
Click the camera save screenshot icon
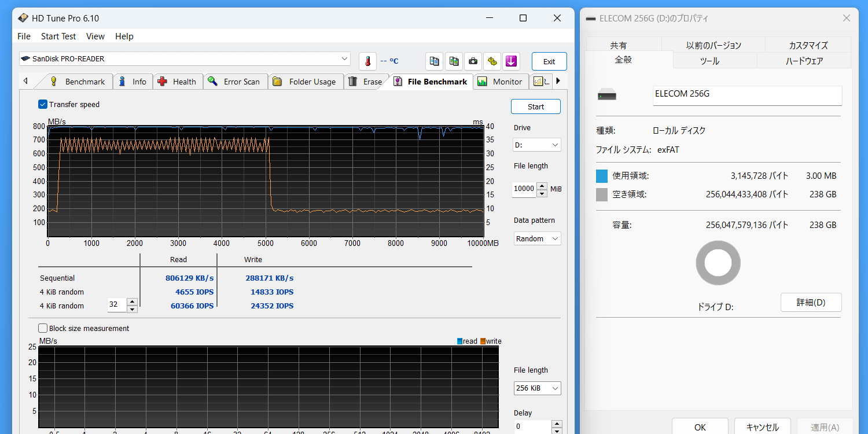473,61
